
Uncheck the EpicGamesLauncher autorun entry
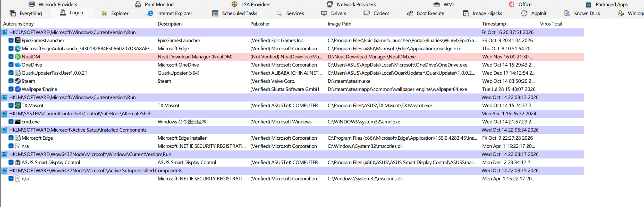11,40
